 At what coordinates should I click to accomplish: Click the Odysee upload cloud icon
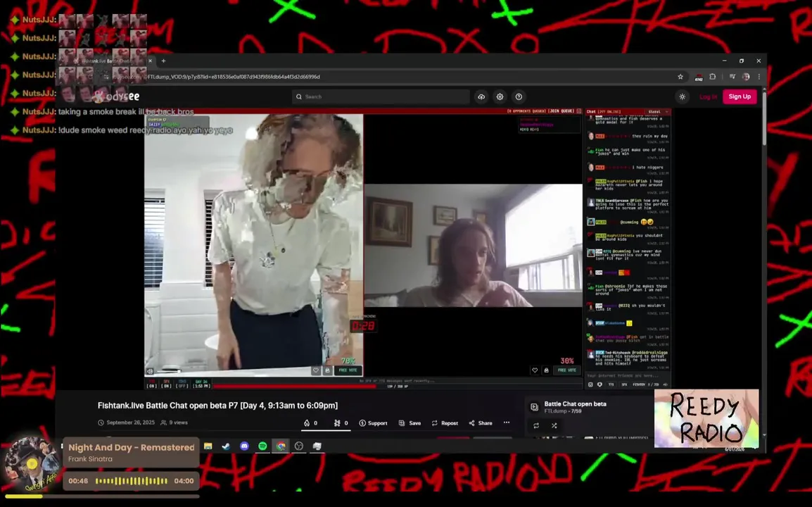point(481,96)
